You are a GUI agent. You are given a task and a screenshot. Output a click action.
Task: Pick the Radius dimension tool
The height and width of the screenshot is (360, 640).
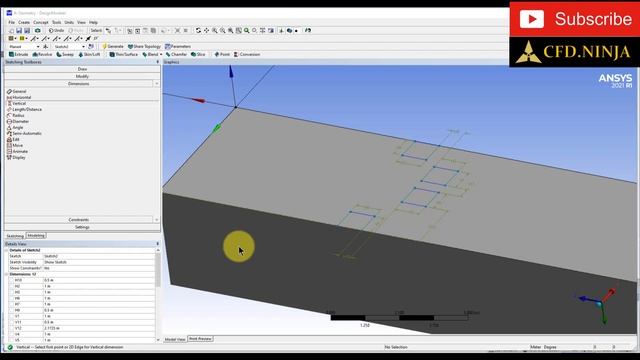click(16, 116)
